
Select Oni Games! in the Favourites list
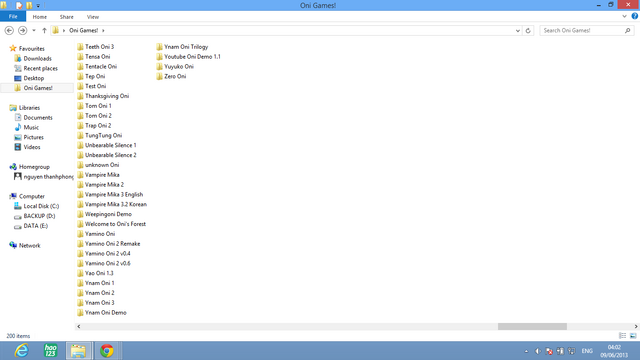pos(38,88)
